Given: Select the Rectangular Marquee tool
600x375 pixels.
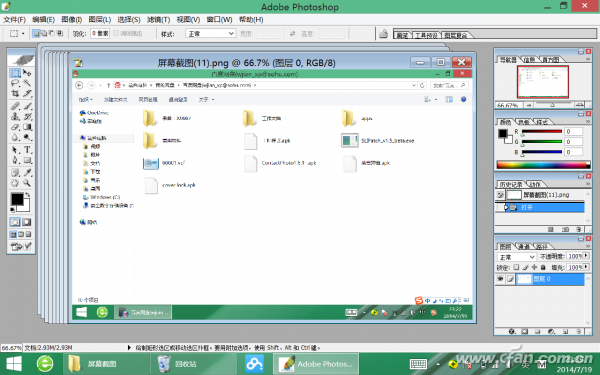Looking at the screenshot, I should [x=15, y=73].
